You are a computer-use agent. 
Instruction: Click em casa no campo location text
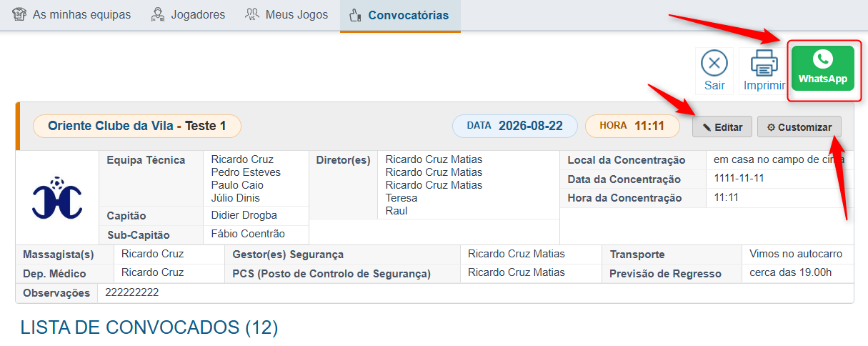tap(779, 159)
